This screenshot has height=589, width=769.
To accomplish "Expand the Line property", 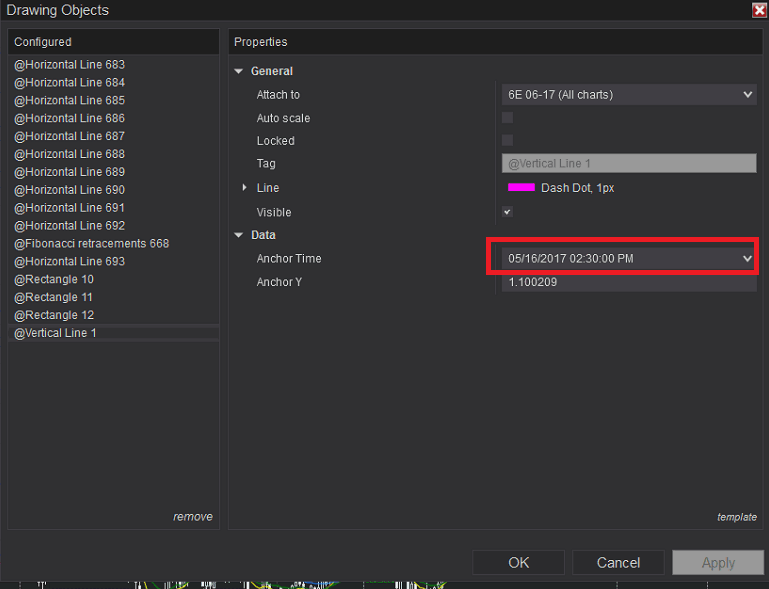I will point(244,187).
